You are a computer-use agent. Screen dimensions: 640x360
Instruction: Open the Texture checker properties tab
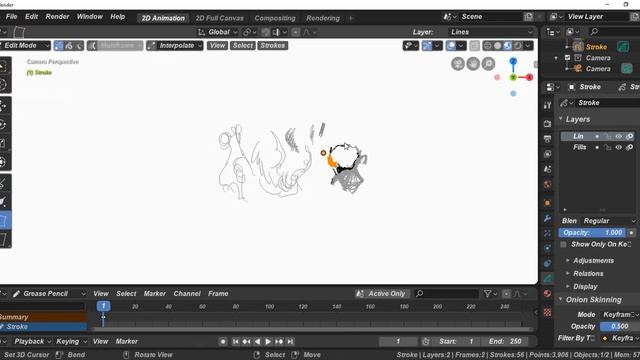pyautogui.click(x=547, y=312)
